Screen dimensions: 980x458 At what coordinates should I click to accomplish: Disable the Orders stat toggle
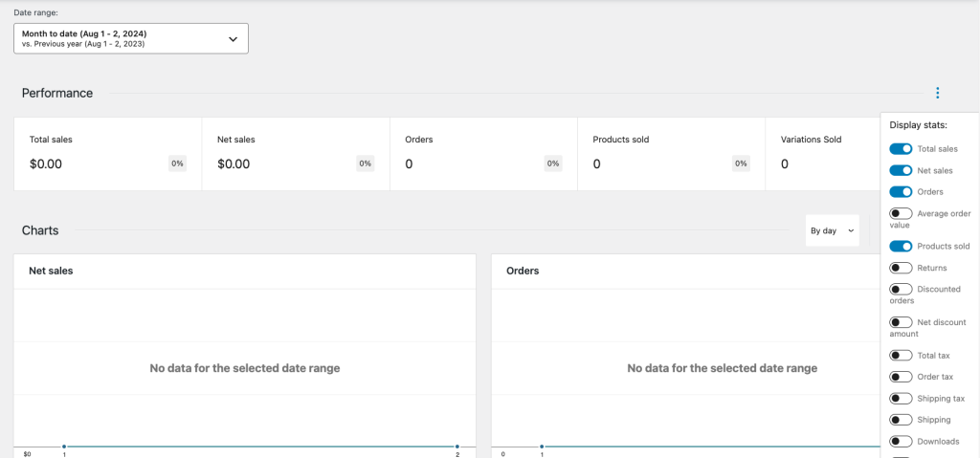point(901,192)
